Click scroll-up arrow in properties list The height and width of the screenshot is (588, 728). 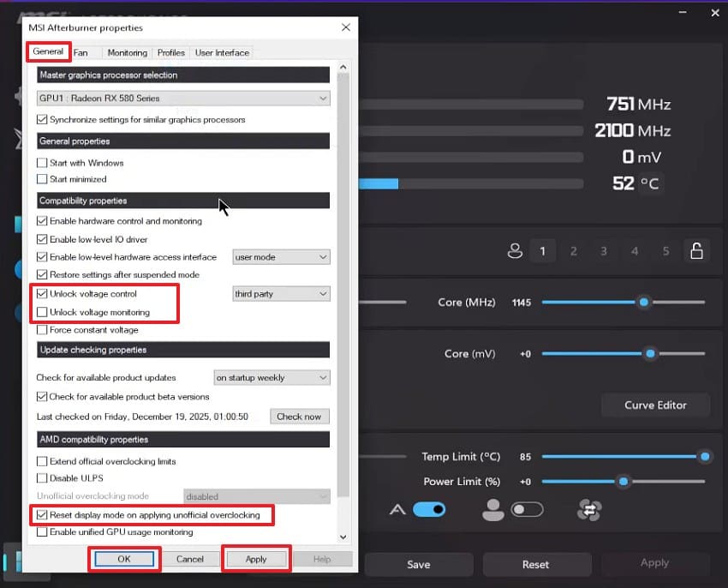pos(343,67)
